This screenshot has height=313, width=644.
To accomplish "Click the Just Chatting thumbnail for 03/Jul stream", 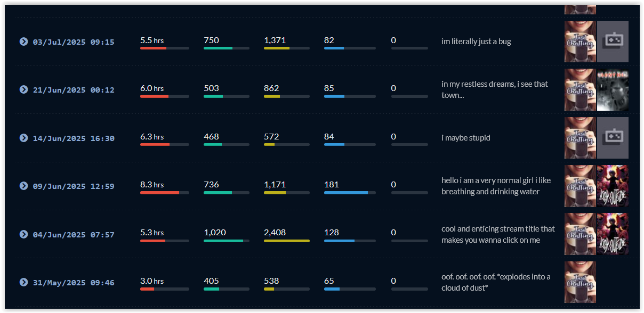I will tap(580, 42).
